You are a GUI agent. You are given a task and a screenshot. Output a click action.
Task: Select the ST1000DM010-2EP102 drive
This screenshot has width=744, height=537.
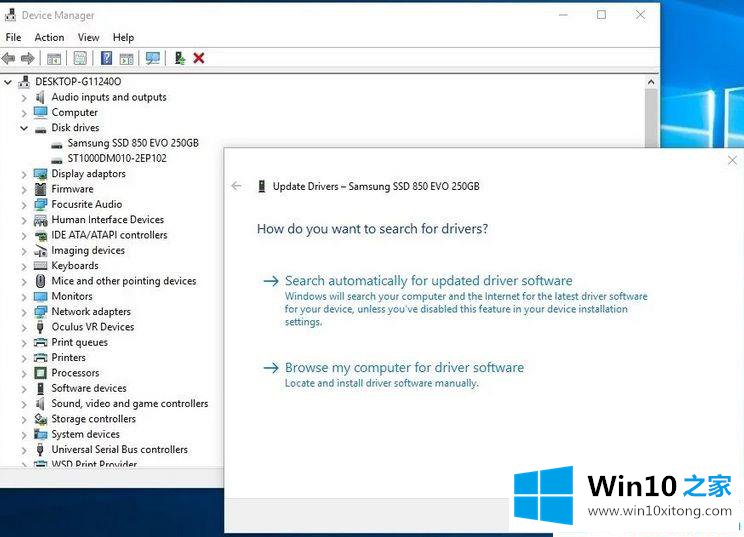pyautogui.click(x=117, y=158)
